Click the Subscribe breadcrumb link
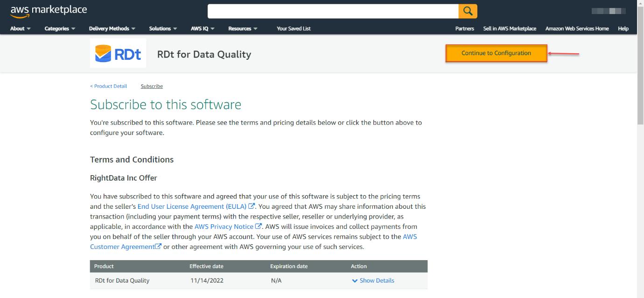Viewport: 644px width, 298px height. pyautogui.click(x=152, y=86)
